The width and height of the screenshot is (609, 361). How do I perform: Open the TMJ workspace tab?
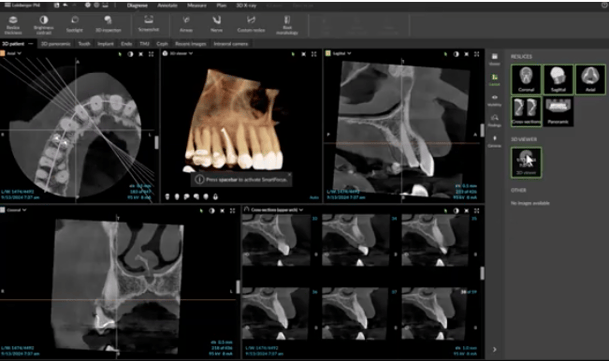click(144, 44)
